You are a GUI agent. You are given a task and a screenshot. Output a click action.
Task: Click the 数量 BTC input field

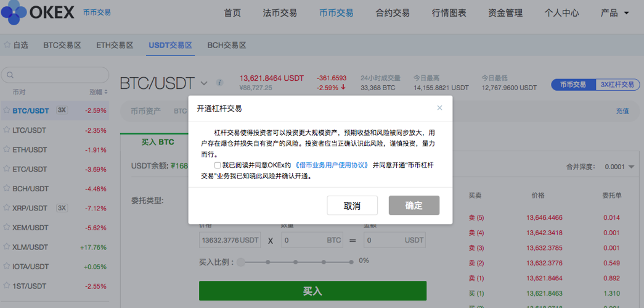click(x=312, y=239)
